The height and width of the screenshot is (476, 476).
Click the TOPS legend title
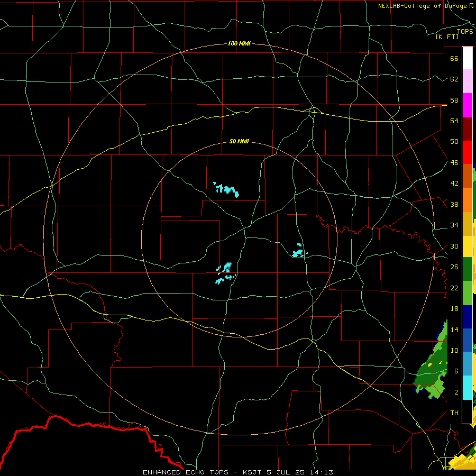(465, 32)
